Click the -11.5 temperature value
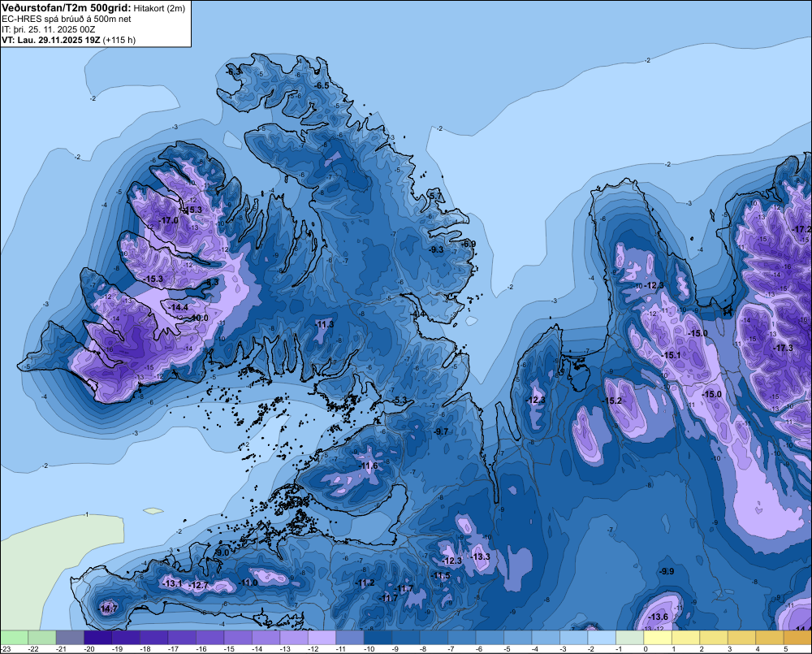 coord(441,575)
